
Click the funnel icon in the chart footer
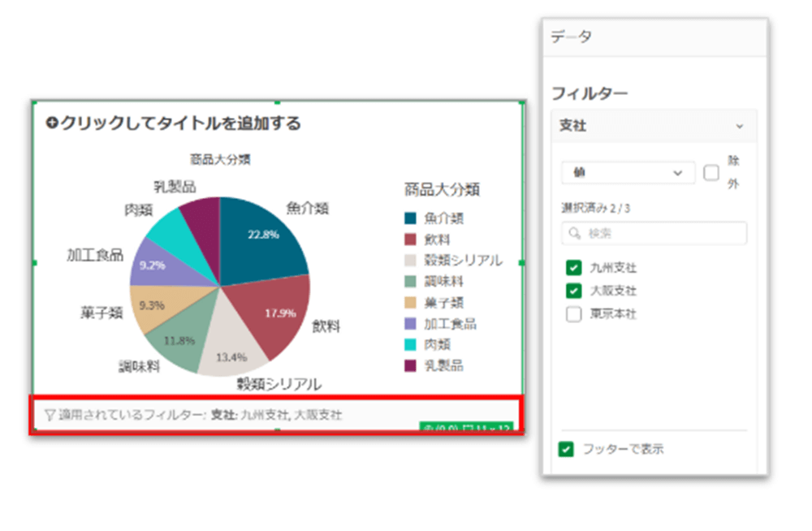(50, 415)
